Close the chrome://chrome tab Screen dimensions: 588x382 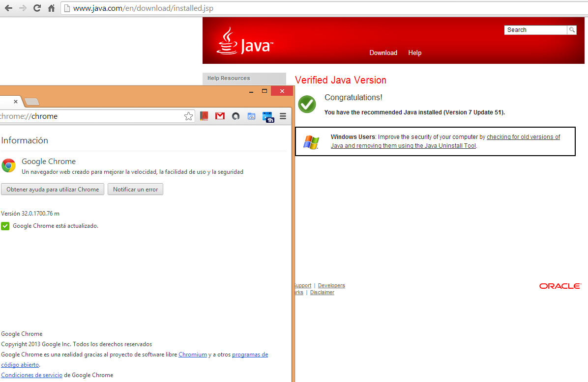[x=15, y=102]
